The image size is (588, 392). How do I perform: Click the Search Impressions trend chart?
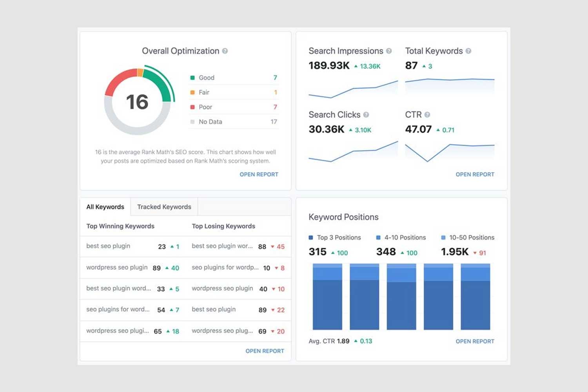[353, 89]
